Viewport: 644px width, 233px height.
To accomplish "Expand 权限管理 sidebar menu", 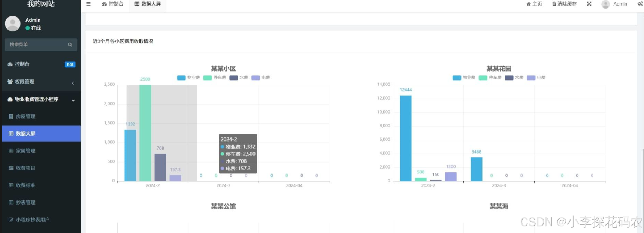I will [41, 82].
